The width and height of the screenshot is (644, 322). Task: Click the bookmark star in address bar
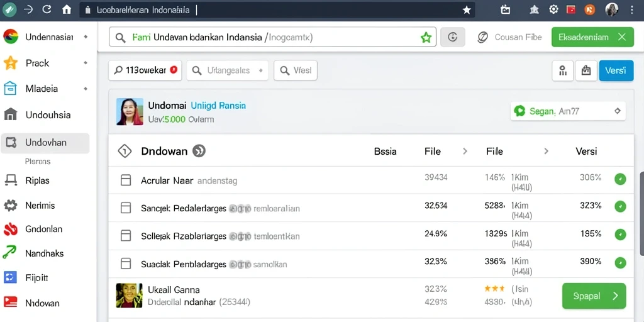point(467,10)
